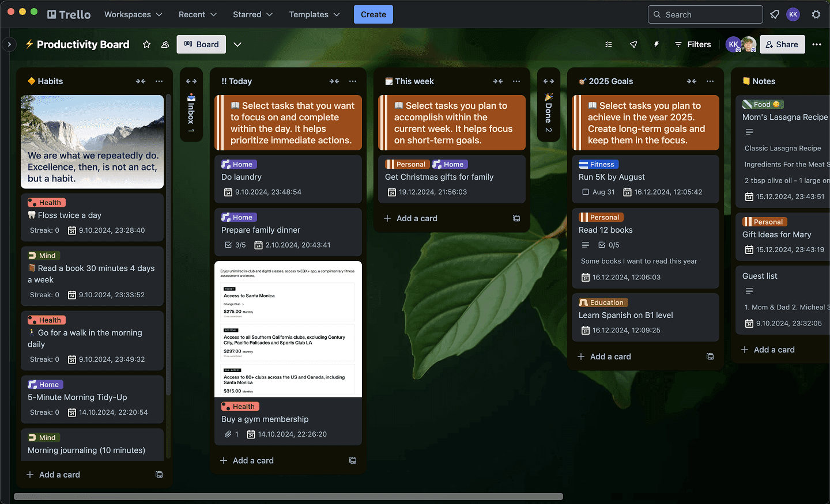Open the board views switcher chevron
The height and width of the screenshot is (504, 830).
coord(237,44)
